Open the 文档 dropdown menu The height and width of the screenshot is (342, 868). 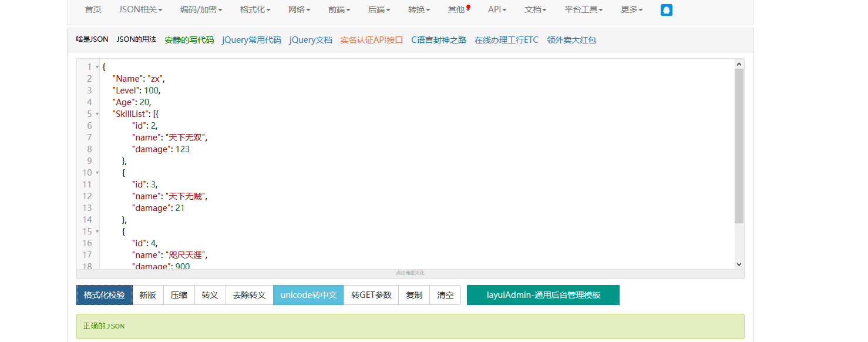[x=536, y=9]
